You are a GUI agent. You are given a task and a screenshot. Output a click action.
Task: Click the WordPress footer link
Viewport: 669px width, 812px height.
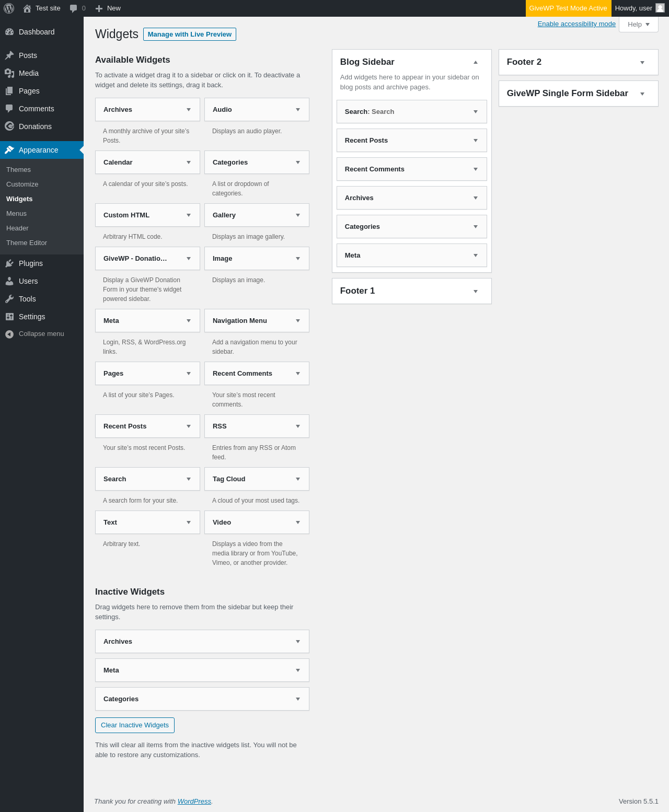coord(194,802)
